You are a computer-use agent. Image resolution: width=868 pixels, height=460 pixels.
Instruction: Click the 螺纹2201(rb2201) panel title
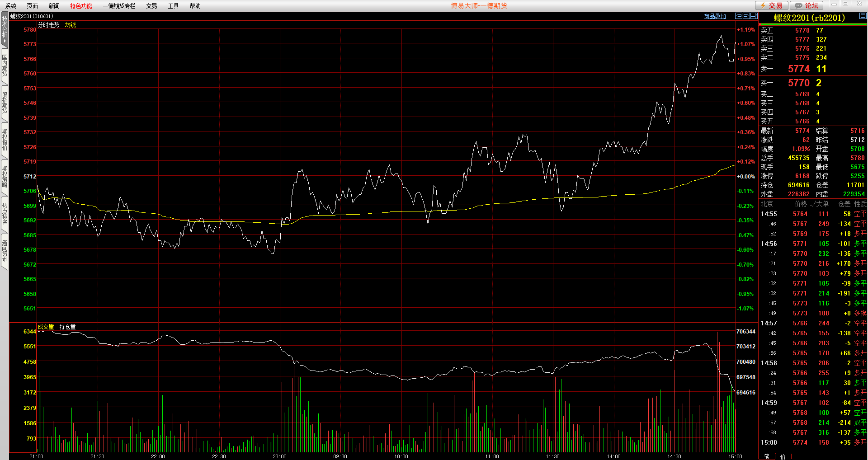tap(810, 18)
